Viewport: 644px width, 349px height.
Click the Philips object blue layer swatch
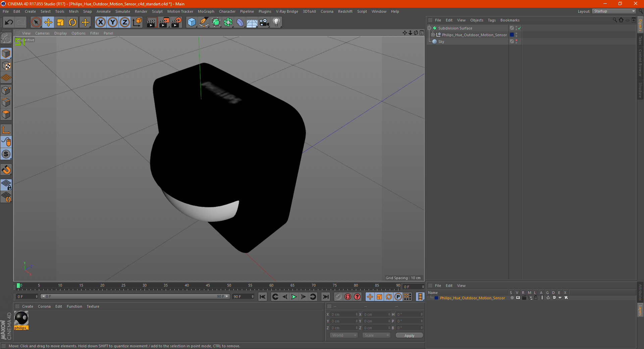(512, 35)
